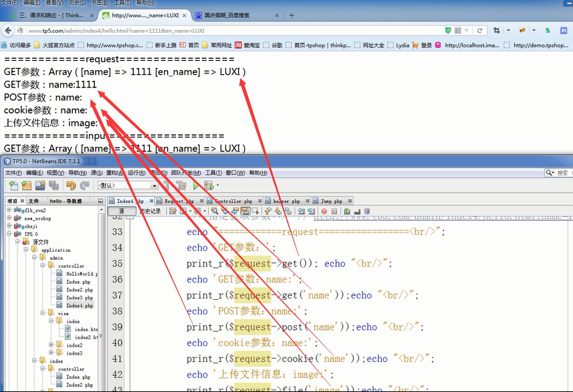This screenshot has height=392, width=573.
Task: Click Shift Line Right icon in editor toolbar
Action: tap(311, 211)
